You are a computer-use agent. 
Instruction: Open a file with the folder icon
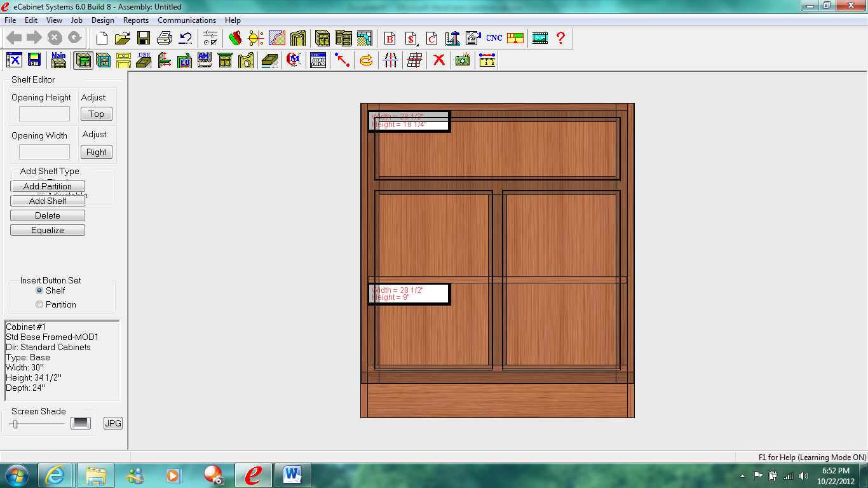123,38
